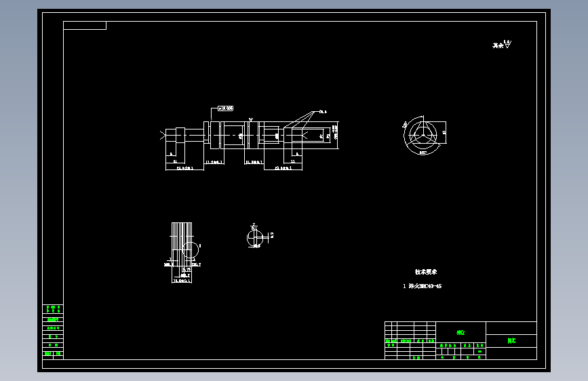This screenshot has height=381, width=588.
Task: Click the empty drawing-number box at top-left of frame
Action: pos(85,26)
